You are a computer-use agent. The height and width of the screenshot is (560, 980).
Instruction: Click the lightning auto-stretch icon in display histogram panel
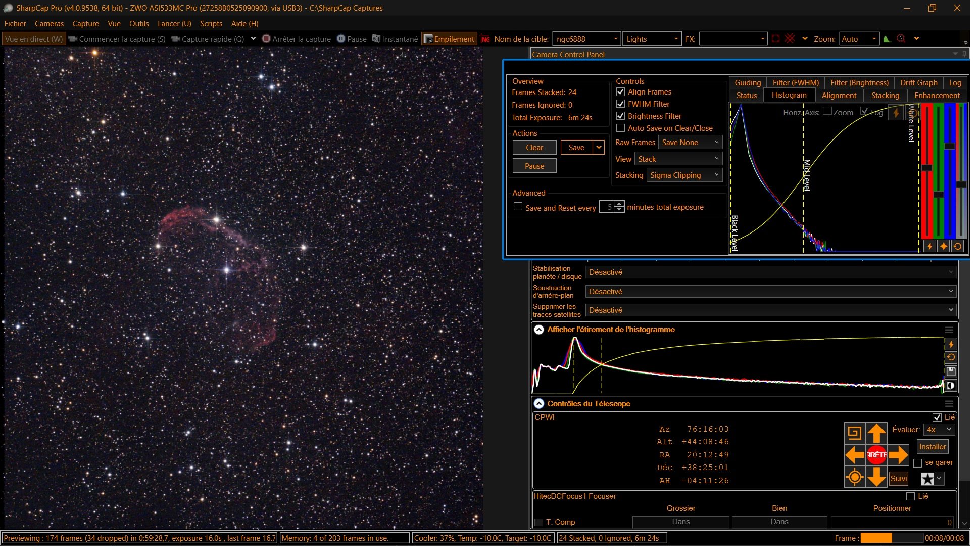tap(951, 344)
